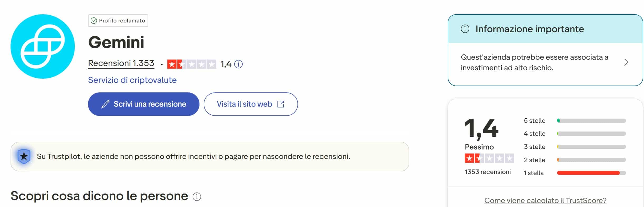Image resolution: width=644 pixels, height=207 pixels.
Task: Click Servizio di criptovalute category link
Action: click(132, 80)
